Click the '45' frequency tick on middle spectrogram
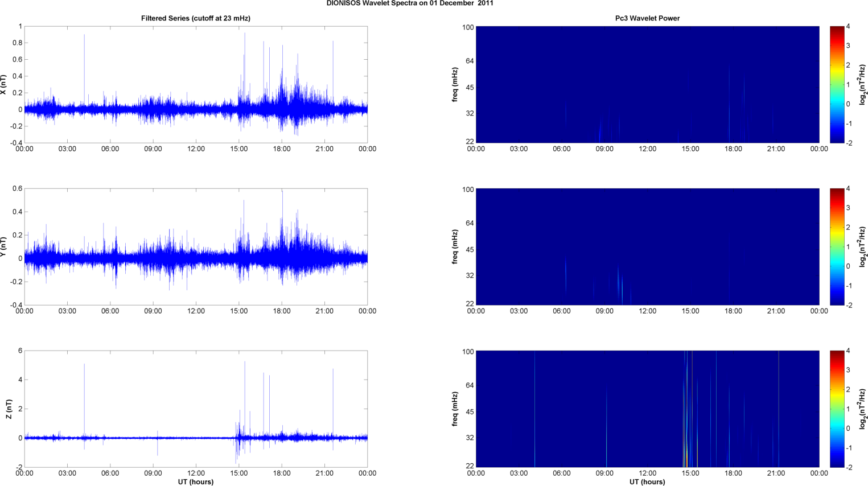This screenshot has height=486, width=868. [469, 250]
